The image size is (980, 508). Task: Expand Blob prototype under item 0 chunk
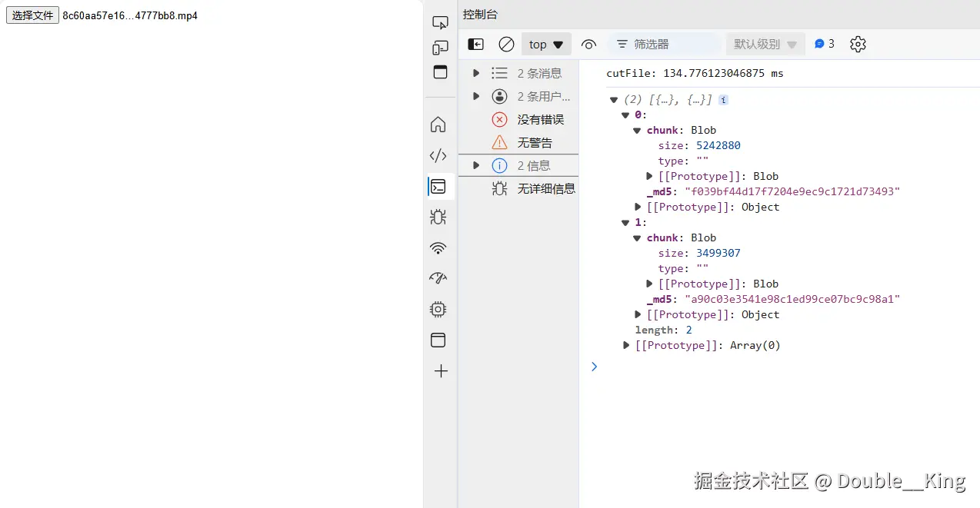coord(650,177)
